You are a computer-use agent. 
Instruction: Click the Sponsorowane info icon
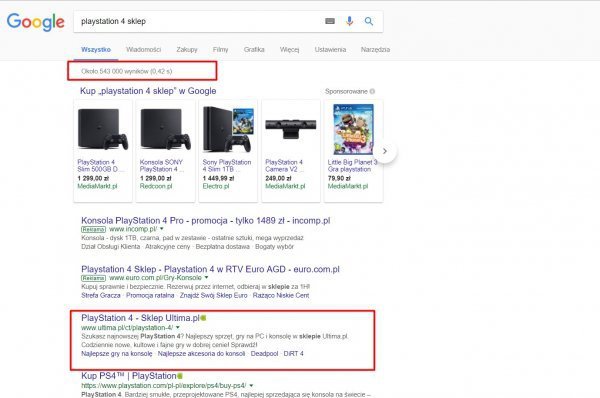(x=372, y=91)
